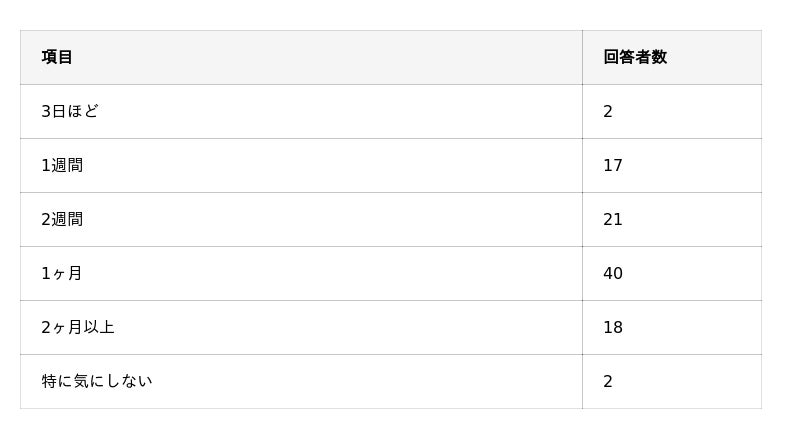
Task: Select the 1週間 item cell
Action: [62, 165]
